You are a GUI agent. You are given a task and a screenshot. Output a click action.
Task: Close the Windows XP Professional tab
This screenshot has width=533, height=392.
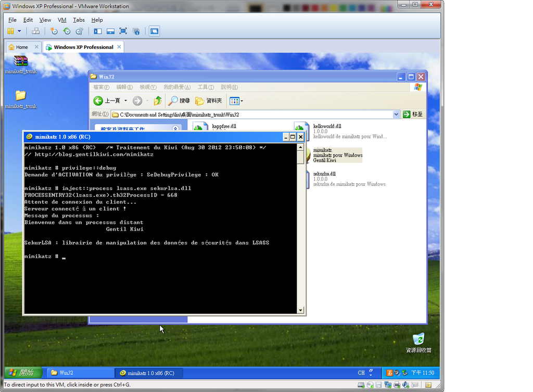pos(119,47)
